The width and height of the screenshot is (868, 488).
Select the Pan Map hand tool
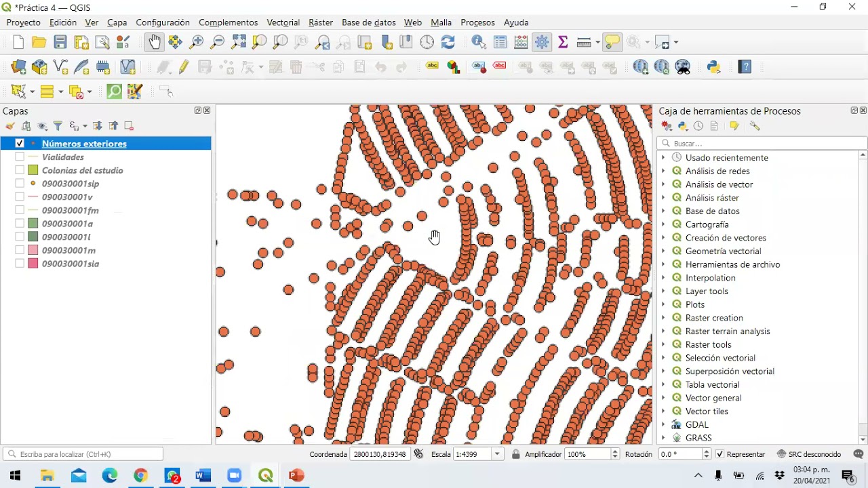tap(155, 42)
